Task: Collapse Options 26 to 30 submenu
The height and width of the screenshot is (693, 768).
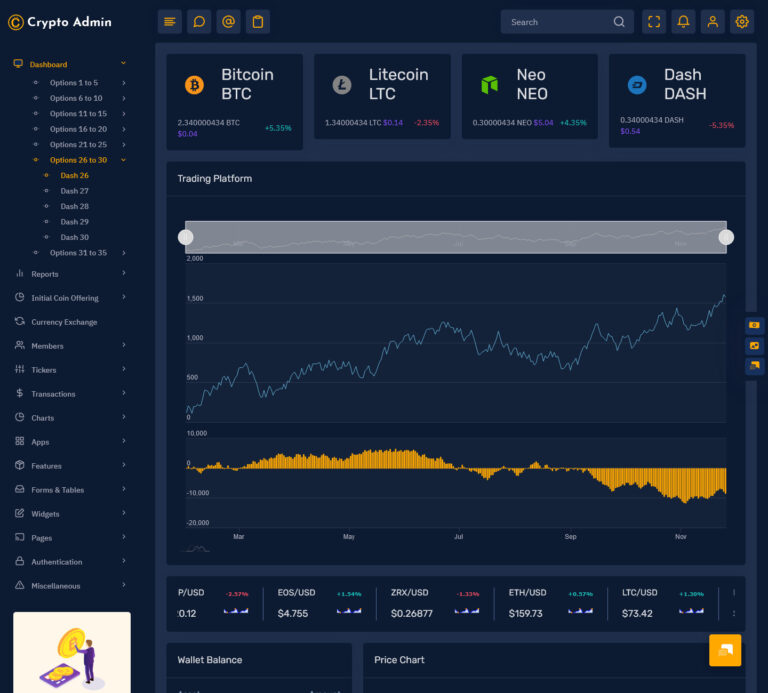Action: (78, 160)
